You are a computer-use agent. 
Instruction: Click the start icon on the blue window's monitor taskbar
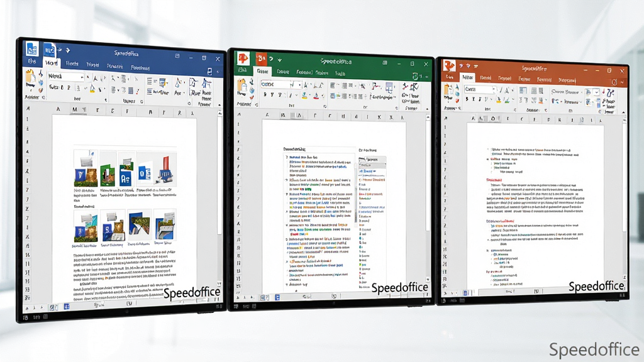[x=25, y=317]
